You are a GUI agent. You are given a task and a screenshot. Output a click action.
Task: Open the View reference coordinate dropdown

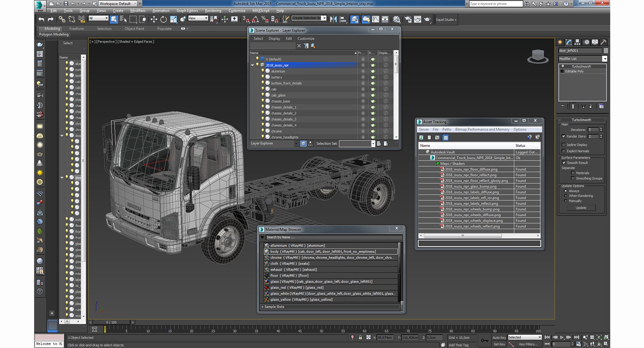click(x=198, y=18)
